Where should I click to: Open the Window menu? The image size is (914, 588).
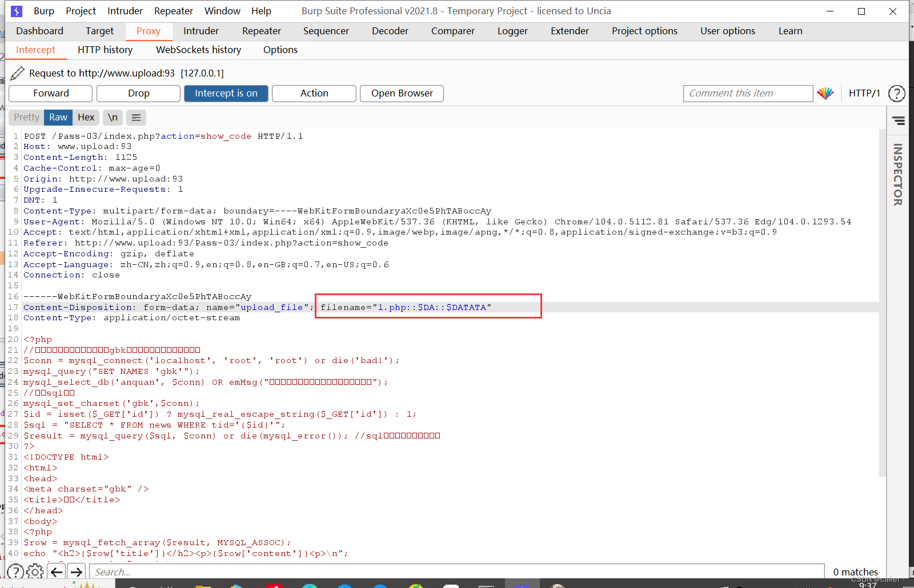(x=222, y=11)
